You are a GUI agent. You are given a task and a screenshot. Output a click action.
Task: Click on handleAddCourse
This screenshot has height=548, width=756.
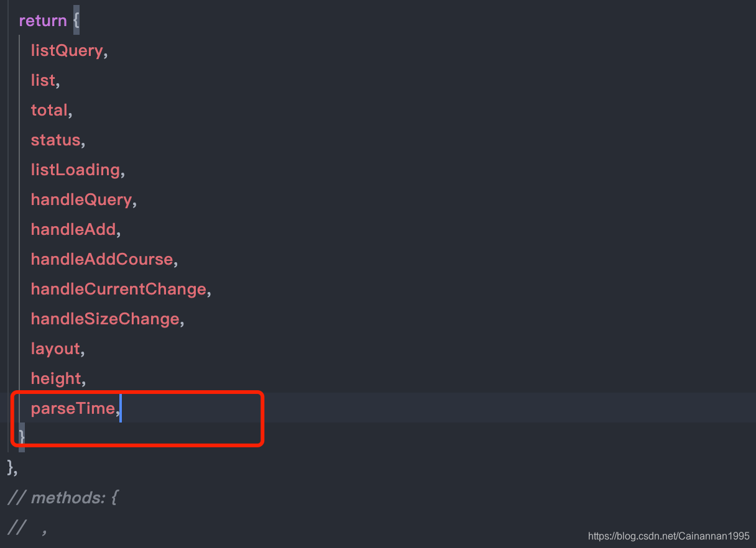click(x=102, y=259)
